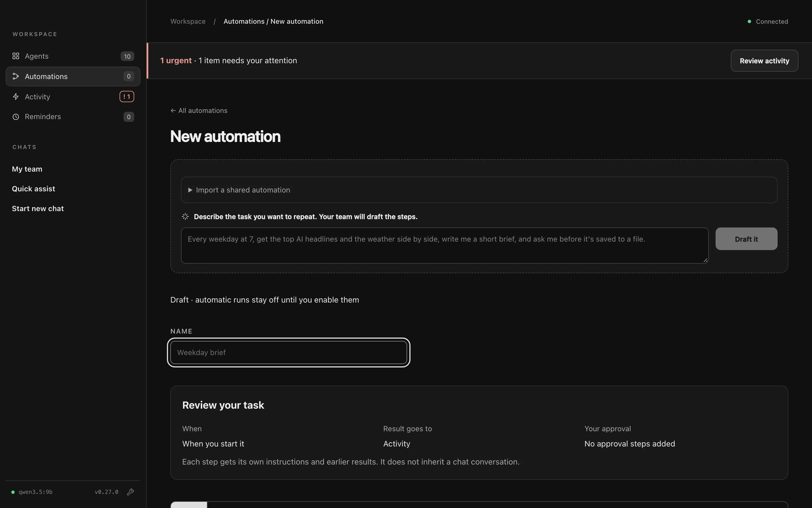Click the New automation page heading
The image size is (812, 508).
[225, 136]
